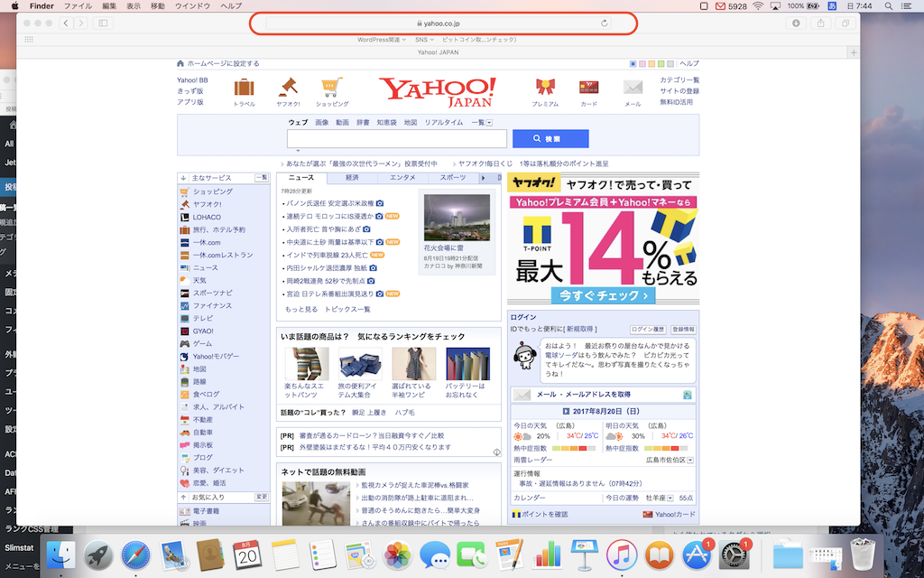Click the ゲーム controller icon in services list
Image resolution: width=924 pixels, height=578 pixels.
[184, 344]
